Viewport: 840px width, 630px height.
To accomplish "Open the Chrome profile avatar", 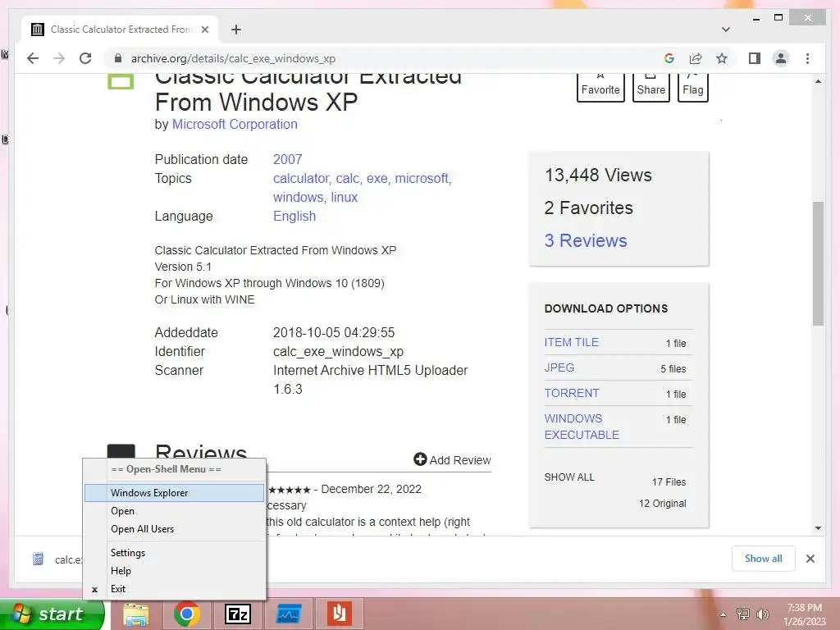I will click(781, 58).
